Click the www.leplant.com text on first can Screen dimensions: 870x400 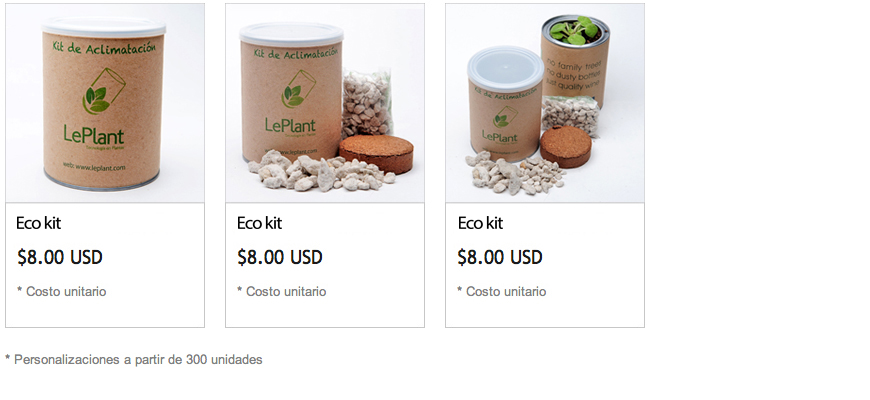(94, 166)
